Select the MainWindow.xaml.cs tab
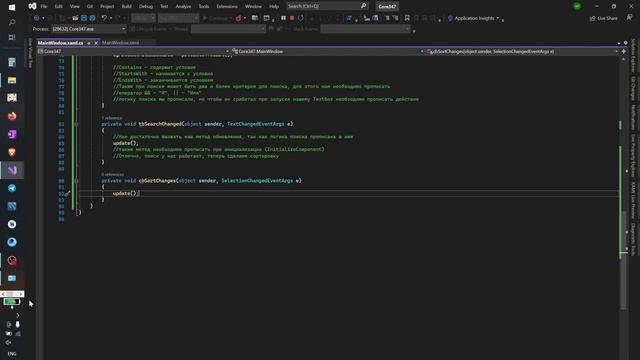 coord(60,42)
